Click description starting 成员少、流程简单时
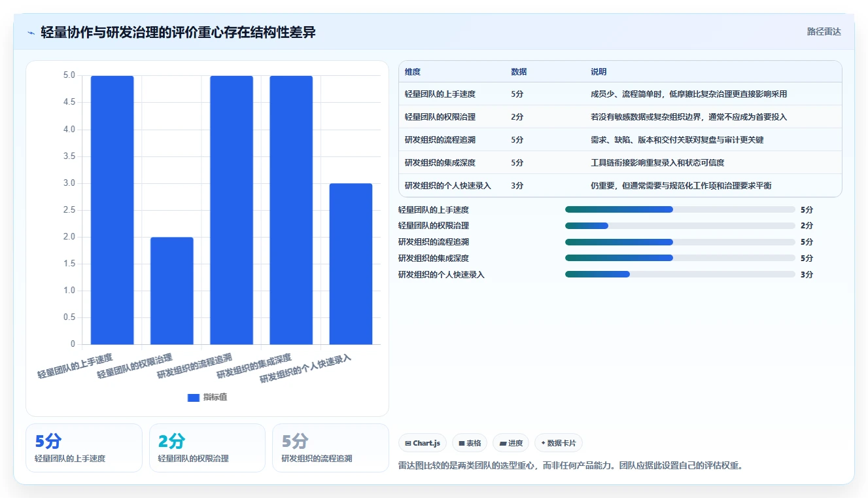 [x=689, y=94]
